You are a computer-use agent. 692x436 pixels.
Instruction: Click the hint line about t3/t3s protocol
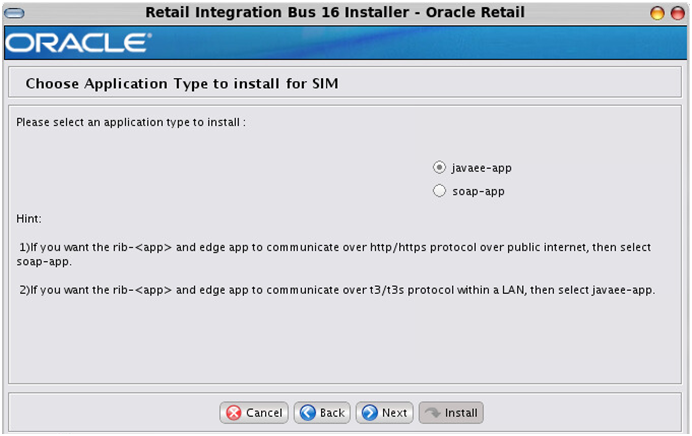(x=337, y=290)
